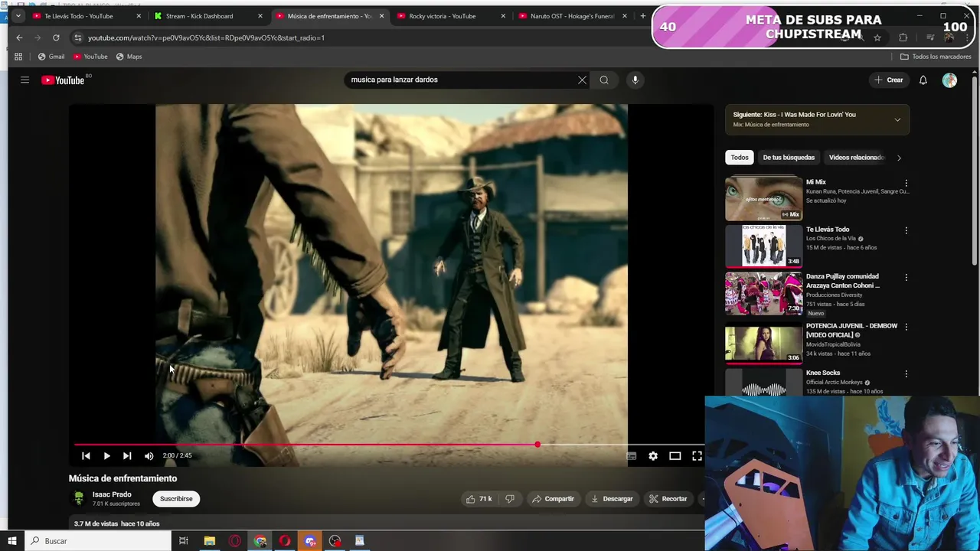Open Chrome from the taskbar
Screen dimensions: 980x551
click(x=260, y=541)
